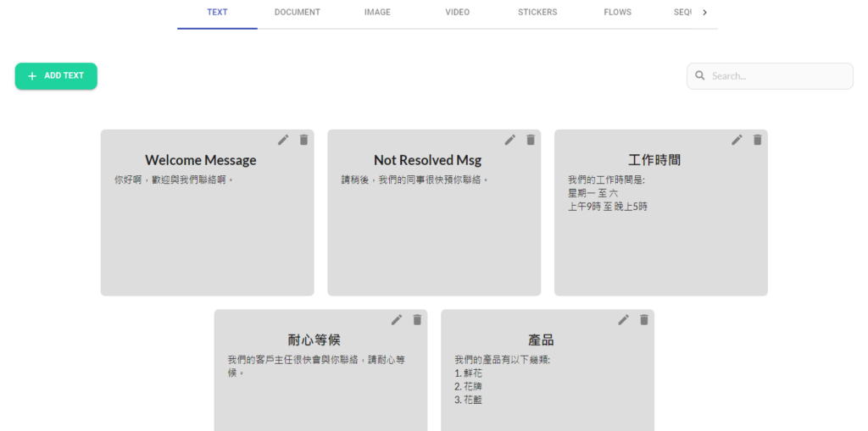
Task: Edit the 耐心等候 text card
Action: click(397, 319)
